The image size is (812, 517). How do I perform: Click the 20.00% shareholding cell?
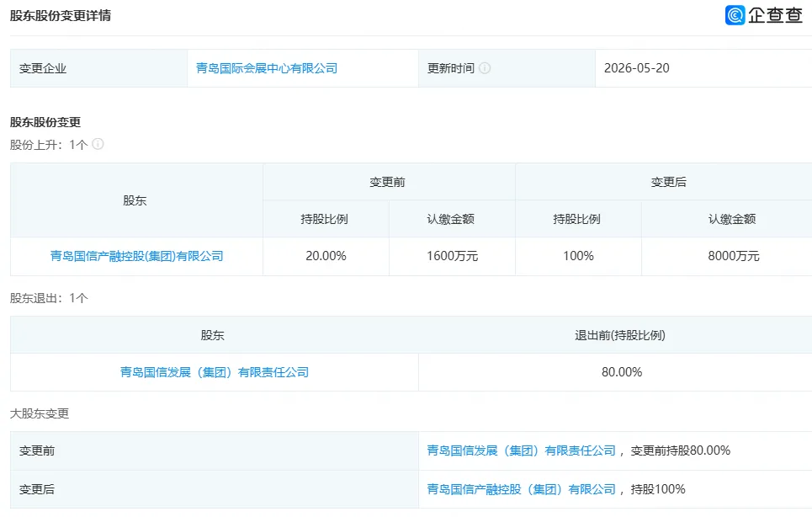326,256
